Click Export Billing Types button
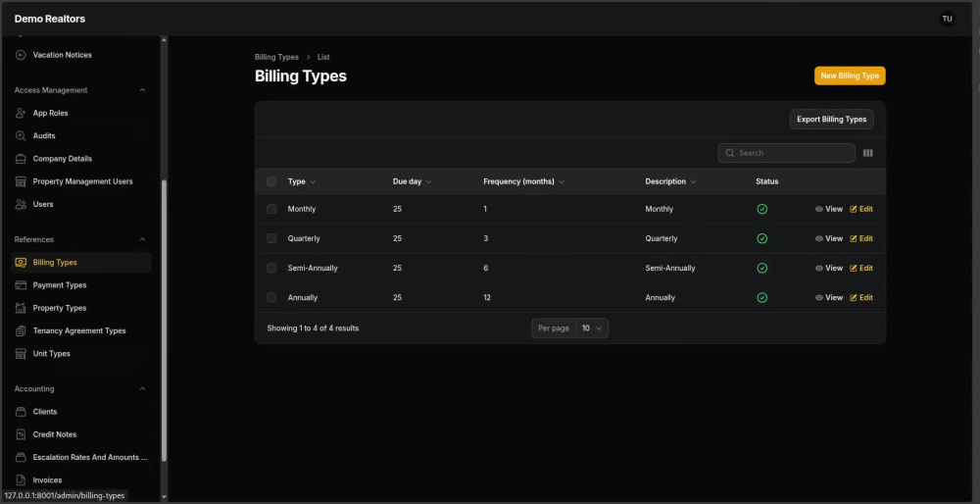 [831, 119]
